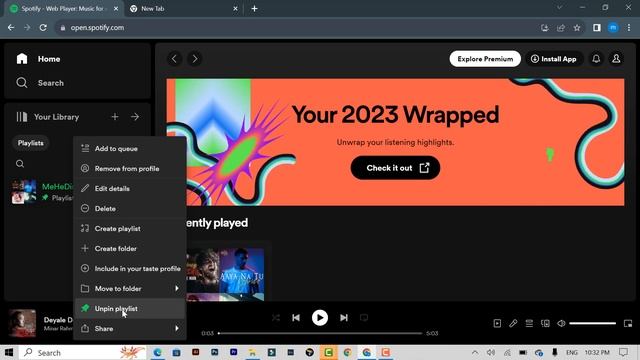
Task: Go back in the browser
Action: pyautogui.click(x=11, y=28)
